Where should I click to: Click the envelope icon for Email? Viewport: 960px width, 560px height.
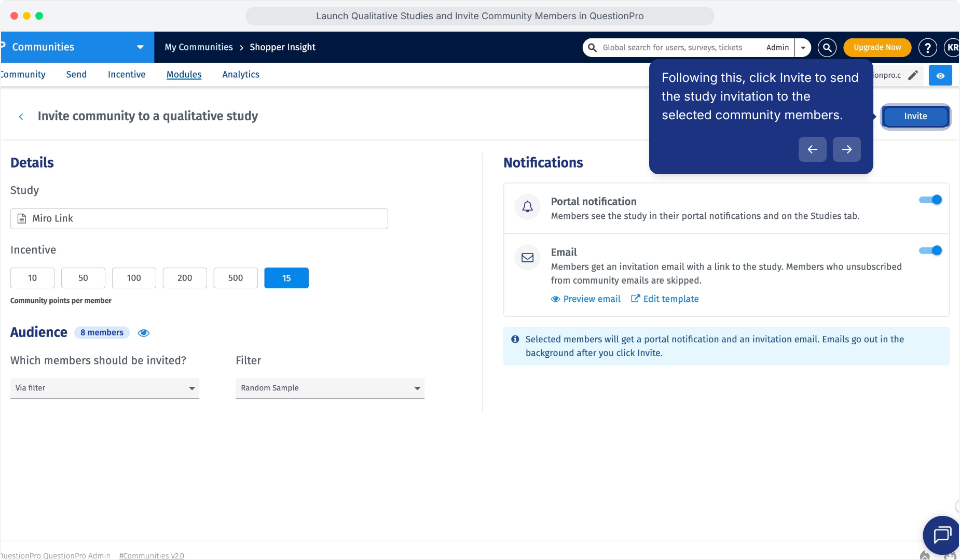528,258
